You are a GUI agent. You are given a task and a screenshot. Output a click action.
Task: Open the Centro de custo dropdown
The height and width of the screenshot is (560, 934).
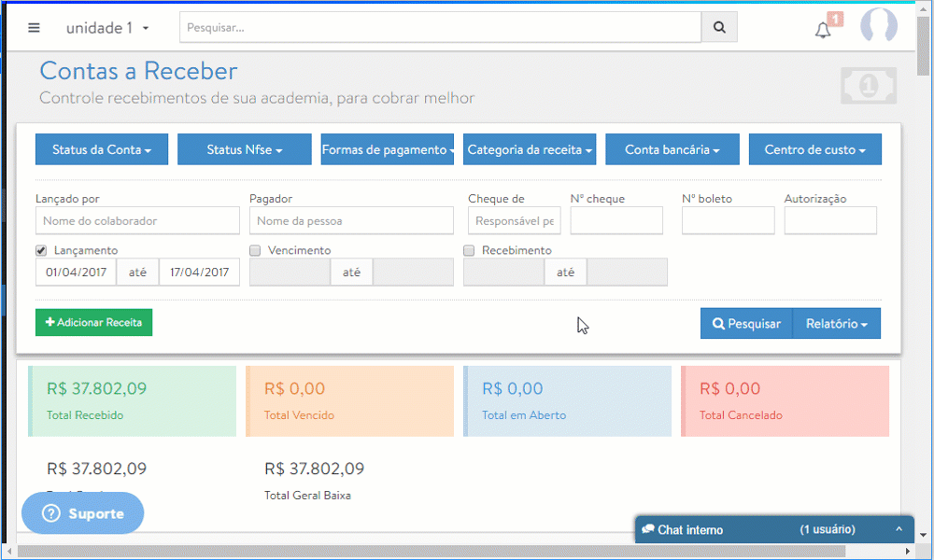814,149
